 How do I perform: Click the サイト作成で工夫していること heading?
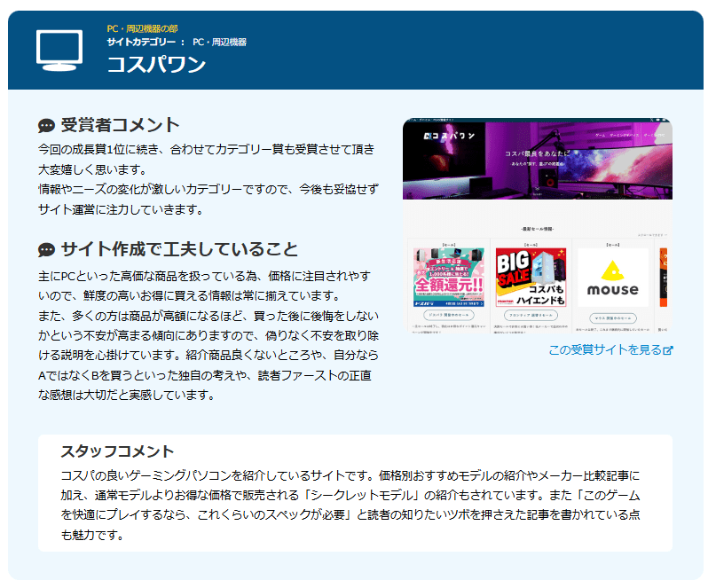(179, 248)
